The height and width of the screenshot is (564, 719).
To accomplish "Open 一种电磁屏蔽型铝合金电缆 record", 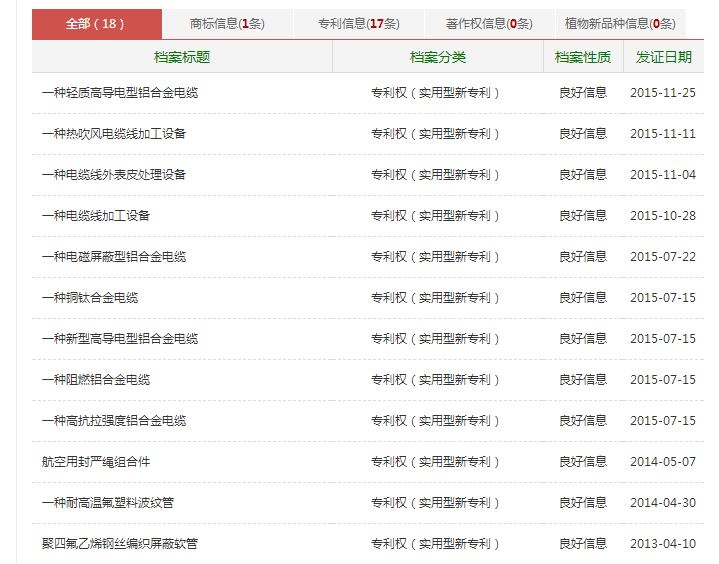I will tap(114, 257).
